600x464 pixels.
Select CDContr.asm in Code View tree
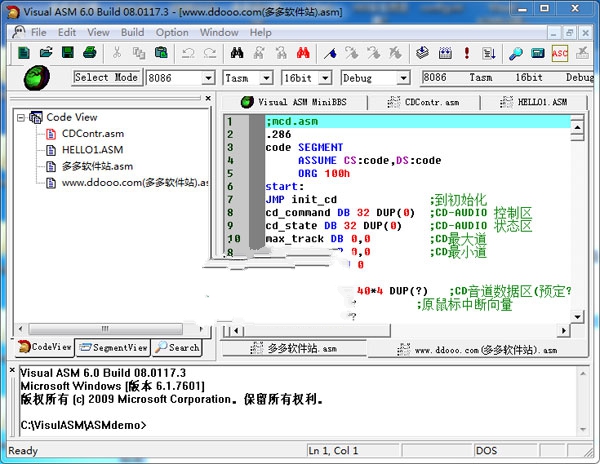[93, 134]
